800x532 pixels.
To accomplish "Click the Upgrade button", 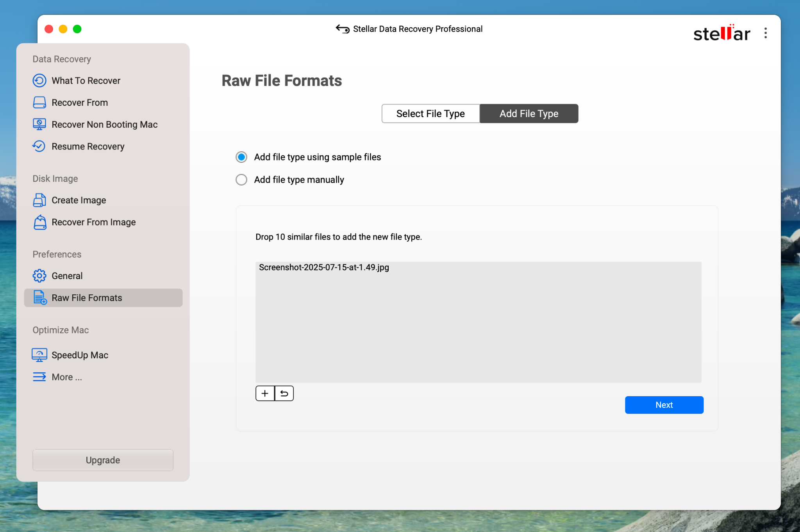I will click(103, 460).
